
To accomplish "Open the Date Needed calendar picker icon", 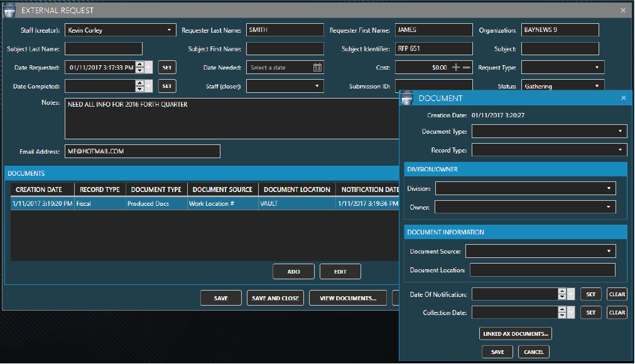I will click(x=318, y=68).
